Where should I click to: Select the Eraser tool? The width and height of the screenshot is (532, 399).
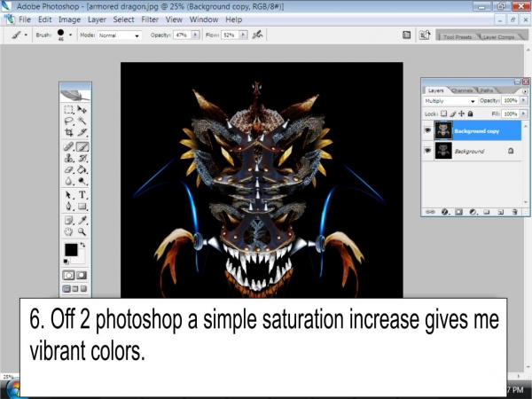[x=69, y=169]
